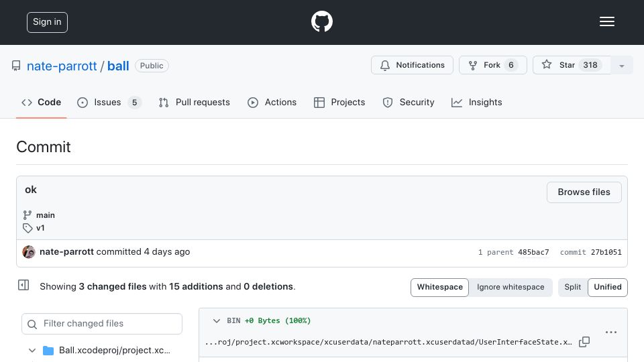Screen dimensions: 644x362
Task: Select the Whitespace option
Action: (439, 287)
